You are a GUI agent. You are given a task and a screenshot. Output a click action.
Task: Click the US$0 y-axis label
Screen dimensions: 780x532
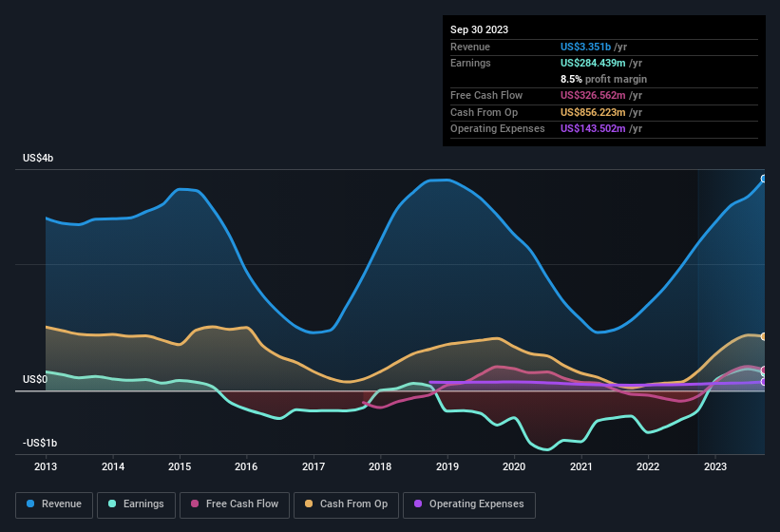(35, 379)
